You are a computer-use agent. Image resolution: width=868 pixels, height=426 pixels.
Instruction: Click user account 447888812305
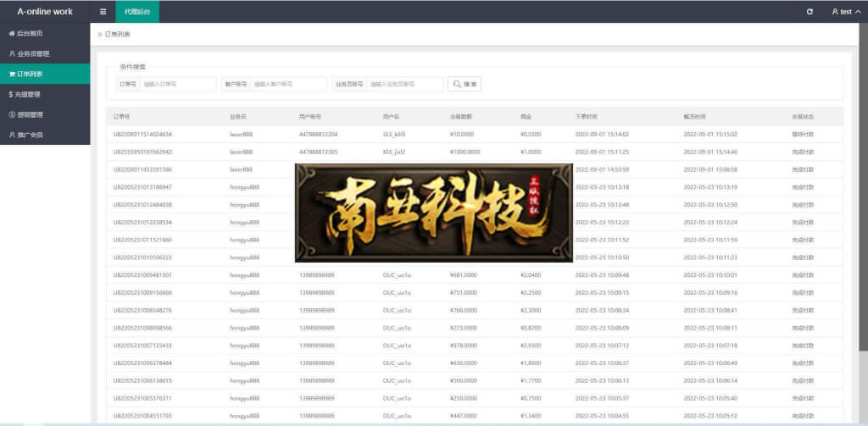pos(319,152)
